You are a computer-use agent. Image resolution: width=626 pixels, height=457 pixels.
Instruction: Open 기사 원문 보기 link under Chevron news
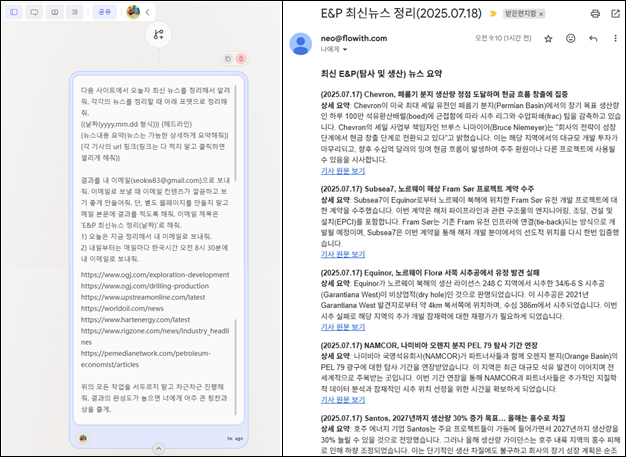343,171
